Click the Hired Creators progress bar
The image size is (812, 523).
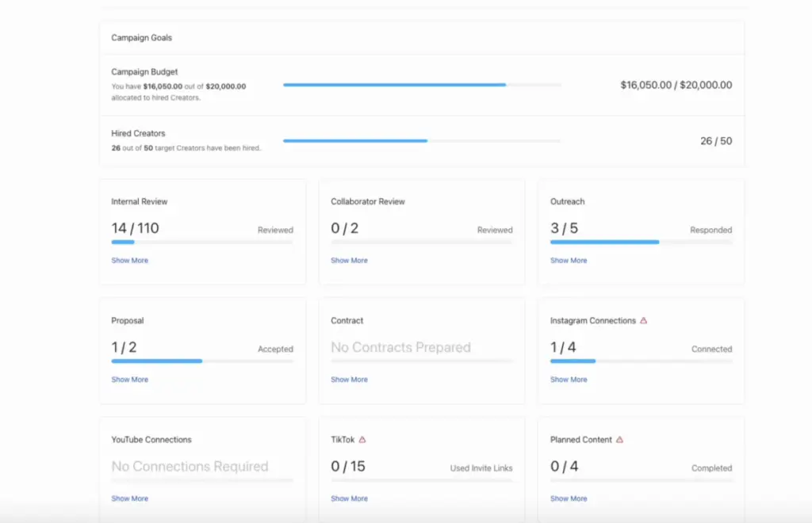click(x=422, y=141)
